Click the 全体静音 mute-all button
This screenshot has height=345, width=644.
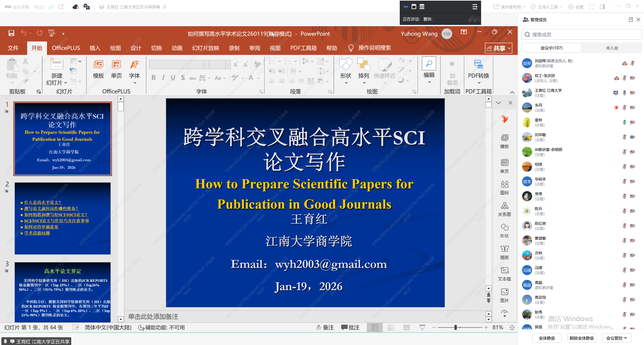(x=547, y=338)
